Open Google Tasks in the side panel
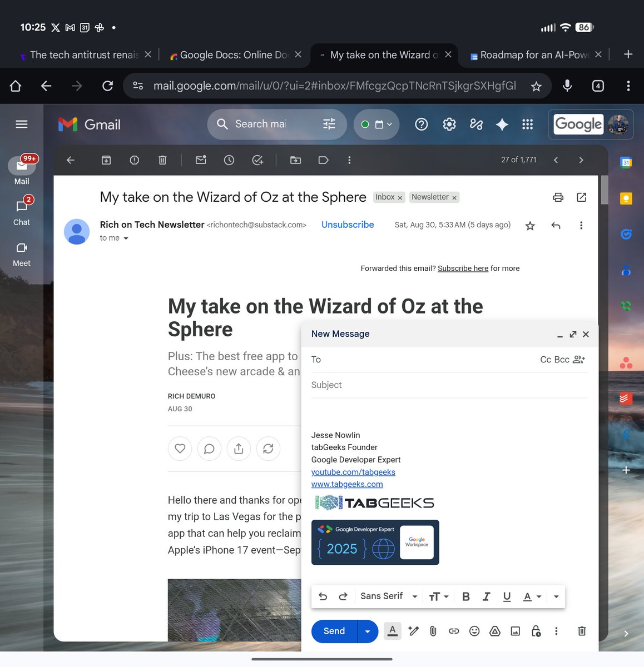 tap(626, 234)
